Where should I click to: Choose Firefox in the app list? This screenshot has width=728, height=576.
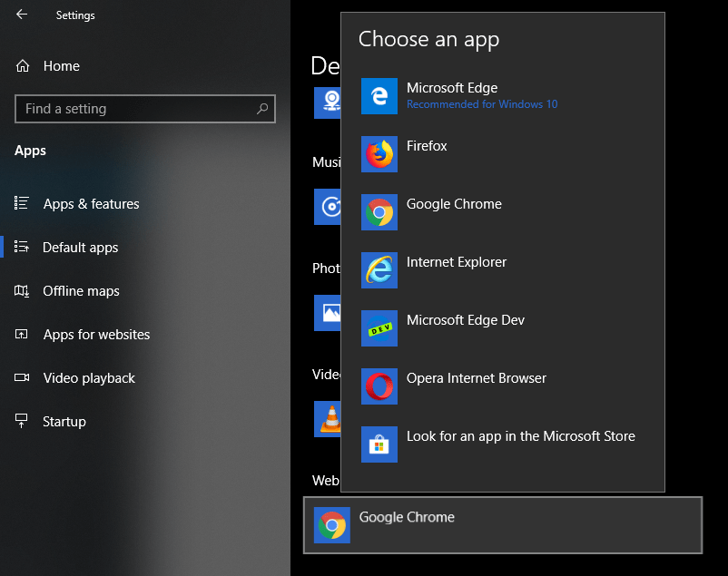503,154
